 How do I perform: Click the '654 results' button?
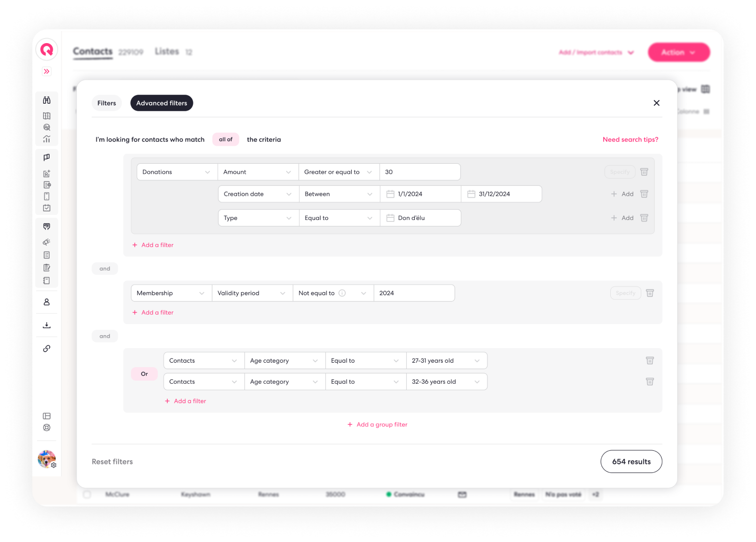point(631,462)
